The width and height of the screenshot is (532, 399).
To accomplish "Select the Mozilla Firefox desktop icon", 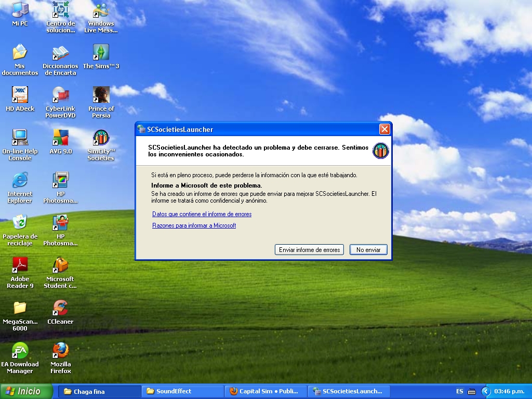I will coord(61,358).
